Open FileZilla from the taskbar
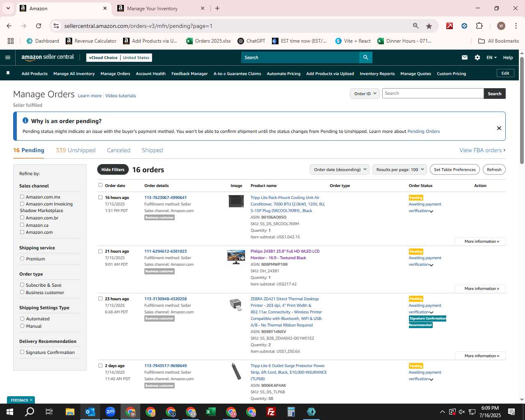This screenshot has width=525, height=420. [271, 412]
